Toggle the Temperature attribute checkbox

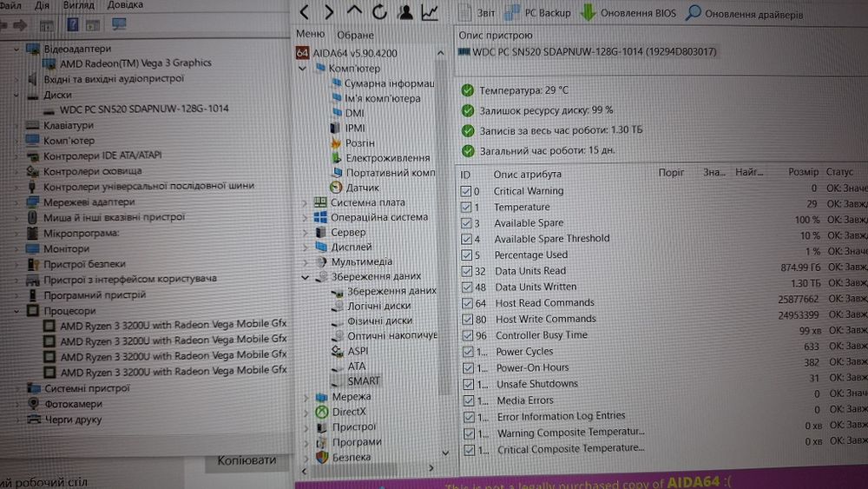tap(465, 208)
